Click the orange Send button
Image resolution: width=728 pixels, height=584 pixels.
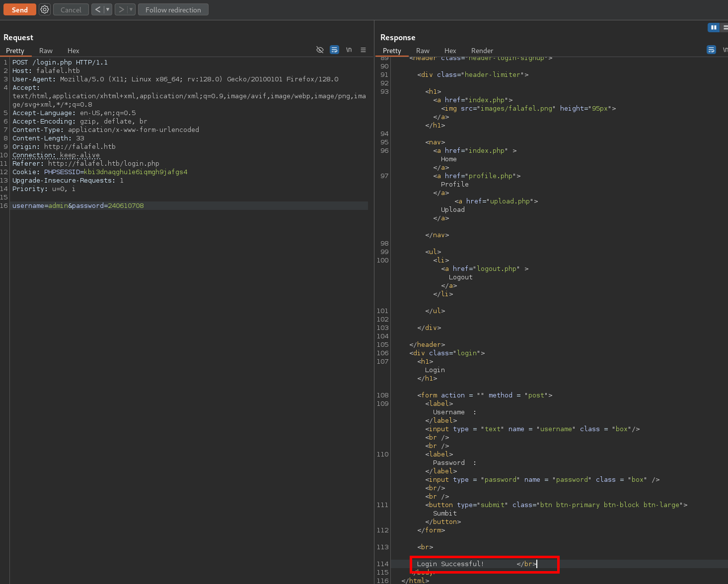tap(20, 9)
